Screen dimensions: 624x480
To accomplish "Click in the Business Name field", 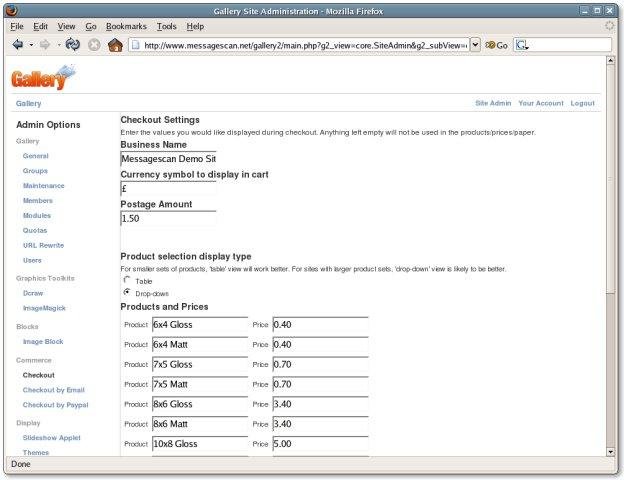I will pyautogui.click(x=168, y=159).
